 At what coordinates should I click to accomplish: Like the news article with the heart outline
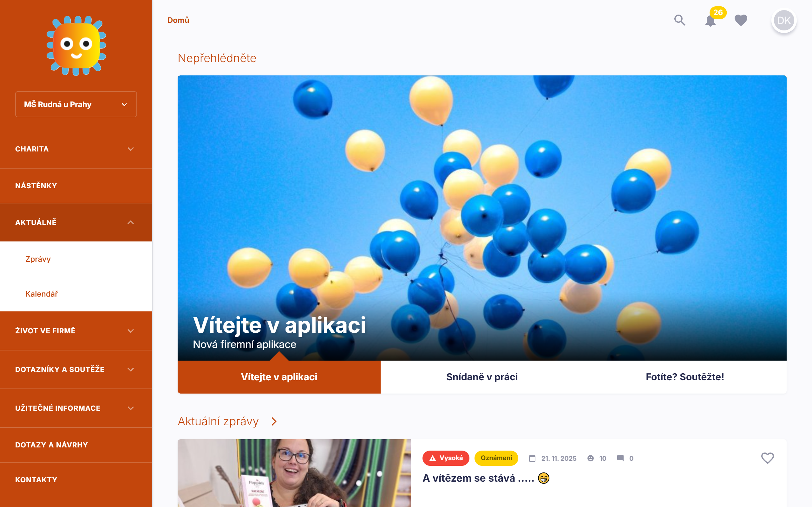click(767, 458)
